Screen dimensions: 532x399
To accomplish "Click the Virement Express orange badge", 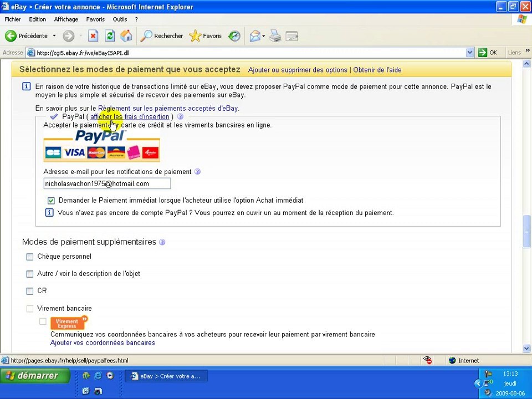I will (69, 323).
